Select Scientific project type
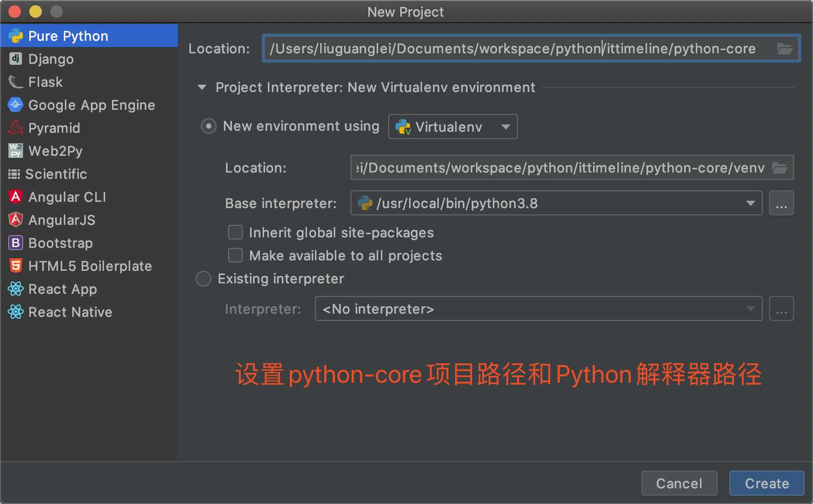This screenshot has height=504, width=813. [x=89, y=174]
